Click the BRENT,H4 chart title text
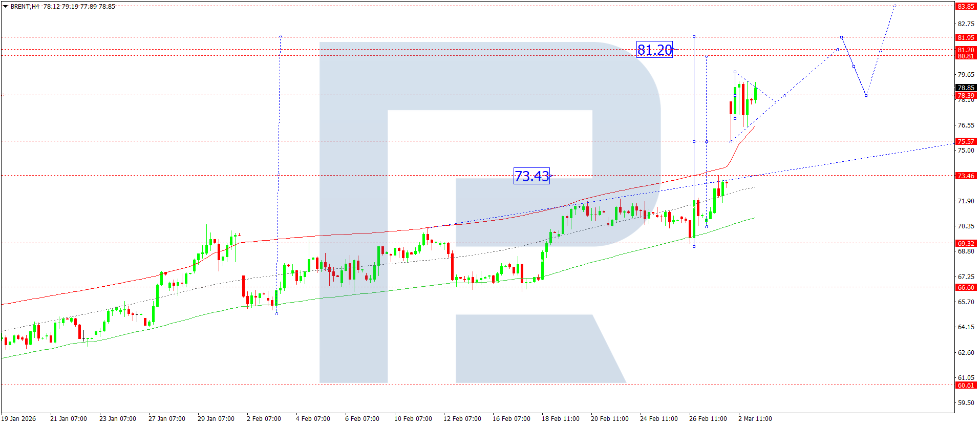This screenshot has height=425, width=980. pyautogui.click(x=25, y=7)
